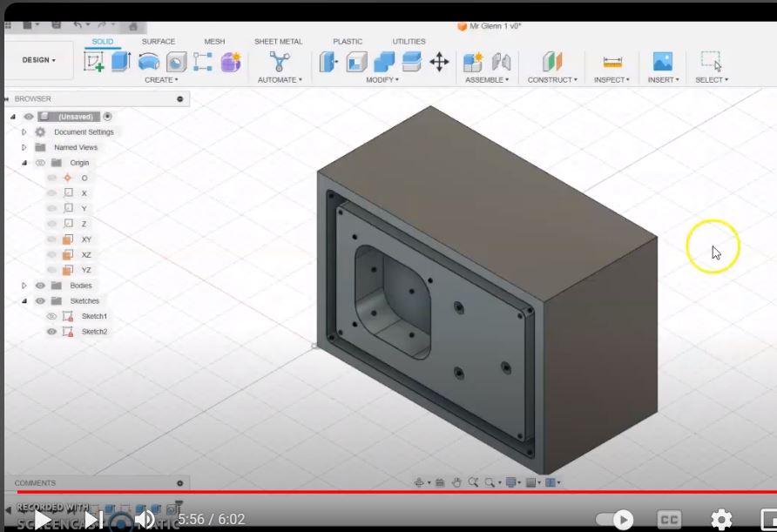This screenshot has height=532, width=777.
Task: Select the Revolve tool
Action: [149, 62]
